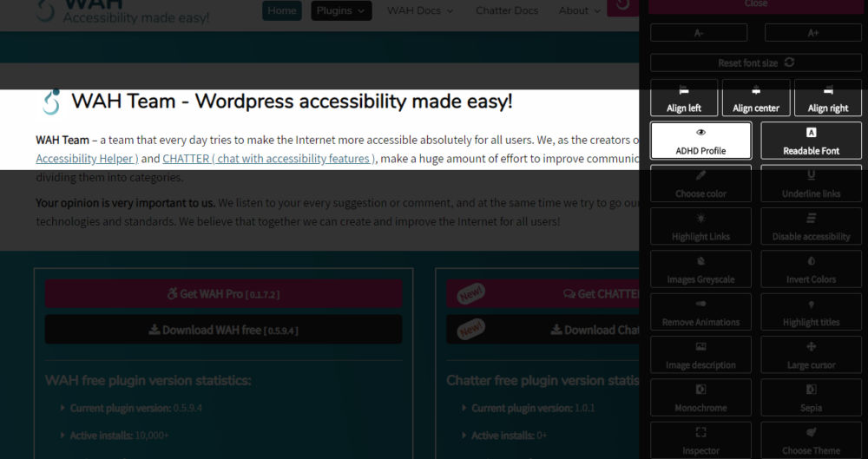
Task: Toggle the ADHD Profile option
Action: pos(700,141)
